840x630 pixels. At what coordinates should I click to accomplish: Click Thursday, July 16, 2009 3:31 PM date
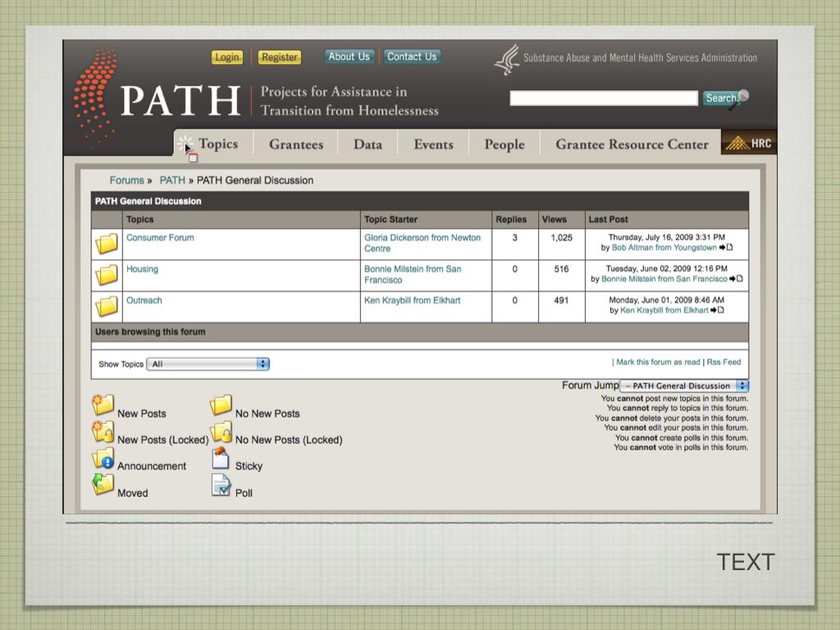666,237
